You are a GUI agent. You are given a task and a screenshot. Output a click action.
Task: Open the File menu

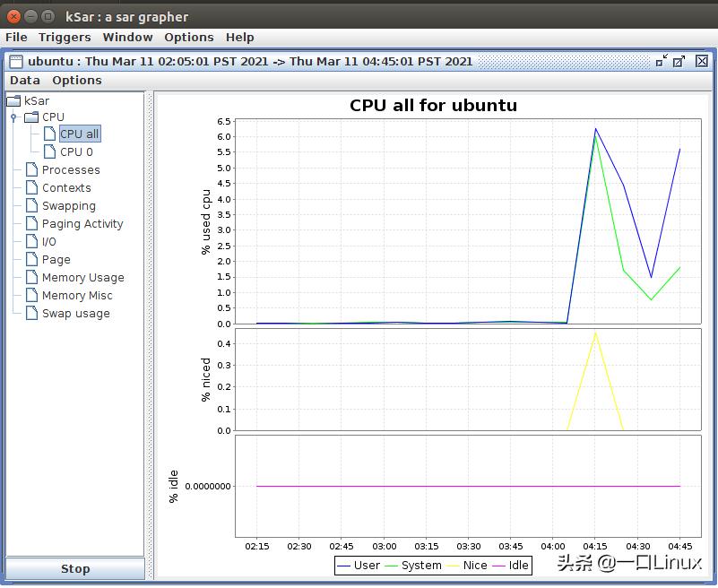pos(16,37)
